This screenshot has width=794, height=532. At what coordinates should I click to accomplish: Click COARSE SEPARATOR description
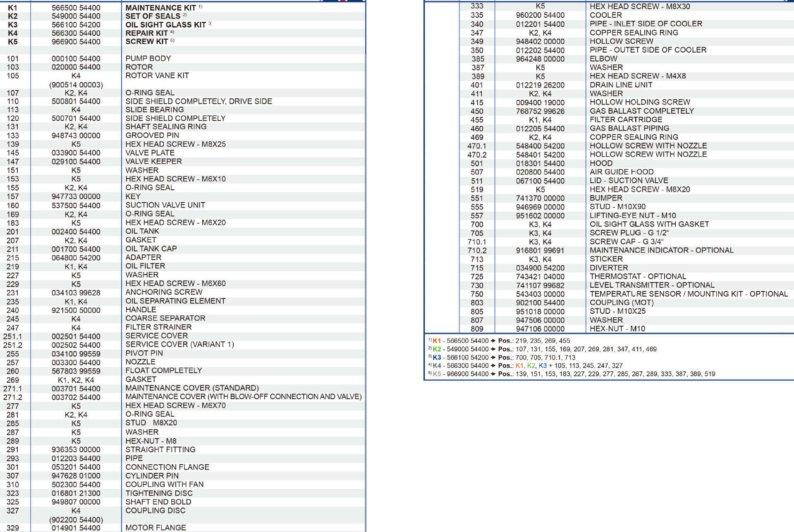click(x=165, y=319)
